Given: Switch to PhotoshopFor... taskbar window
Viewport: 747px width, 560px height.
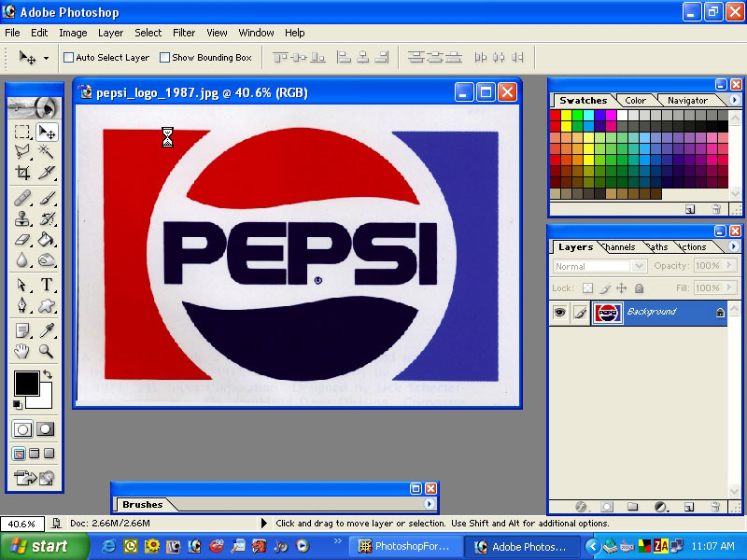Looking at the screenshot, I should point(405,546).
